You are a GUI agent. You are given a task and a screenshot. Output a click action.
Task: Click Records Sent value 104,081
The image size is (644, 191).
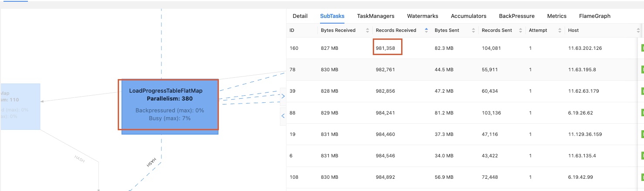coord(491,48)
